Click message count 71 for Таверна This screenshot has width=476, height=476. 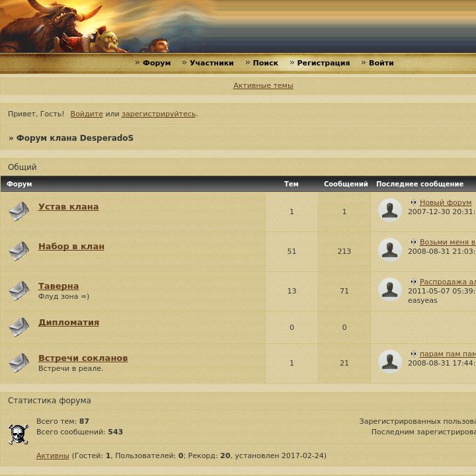tap(344, 291)
